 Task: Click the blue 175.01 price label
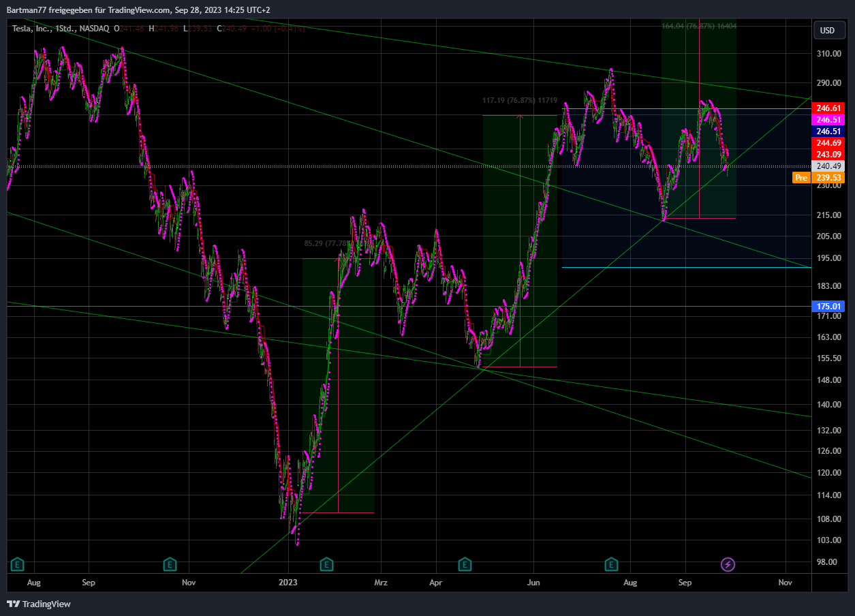tap(829, 306)
